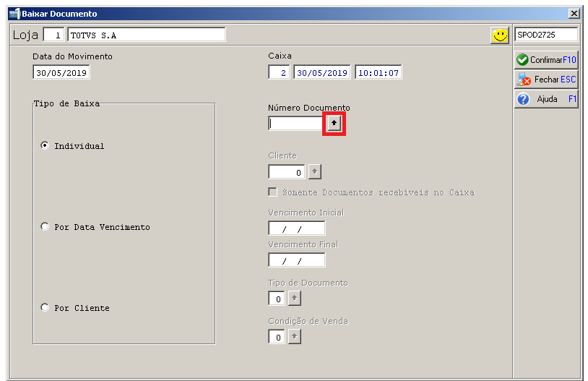Click the Data do Movimento date field
The width and height of the screenshot is (588, 381).
pos(61,72)
